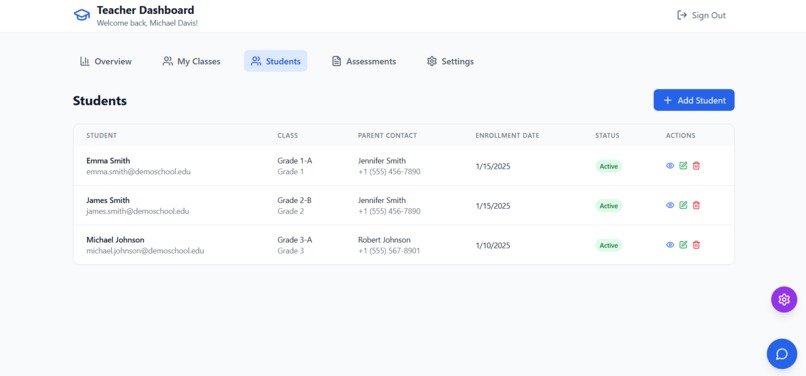Click michael.johnson@demoschool.edu email
The height and width of the screenshot is (376, 806).
point(145,251)
